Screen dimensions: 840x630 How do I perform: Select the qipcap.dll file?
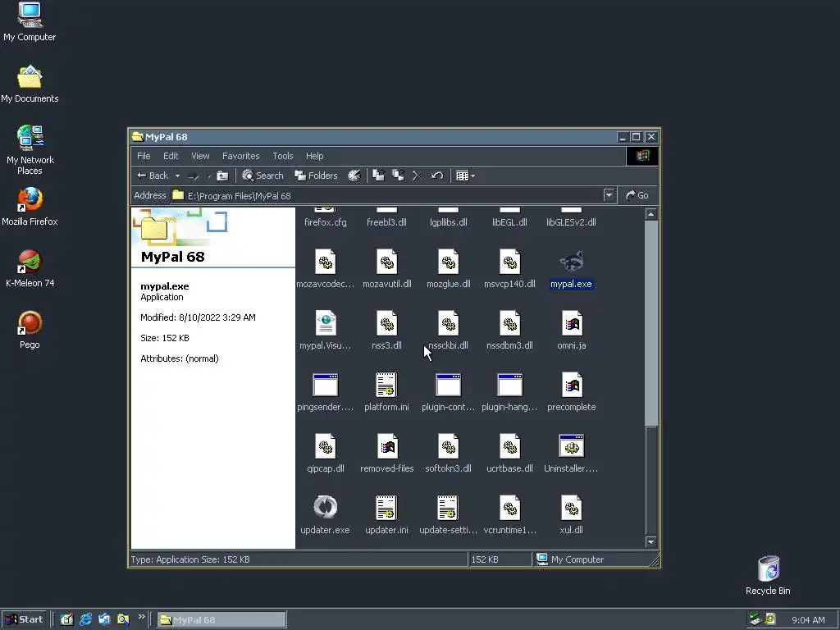pos(325,453)
